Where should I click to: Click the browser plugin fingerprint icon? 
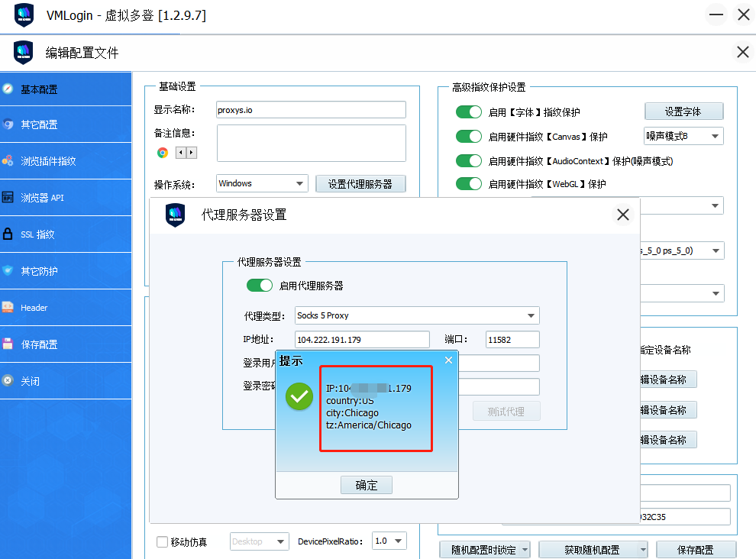point(8,161)
